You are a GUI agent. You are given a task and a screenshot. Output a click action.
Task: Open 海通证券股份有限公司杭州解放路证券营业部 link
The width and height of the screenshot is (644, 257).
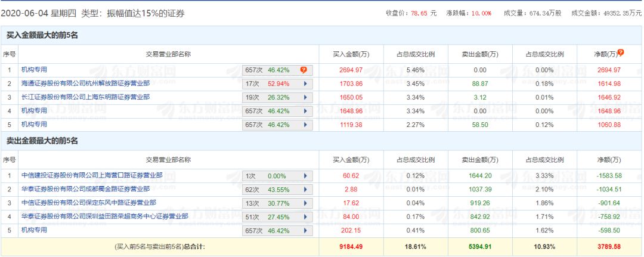pyautogui.click(x=85, y=83)
